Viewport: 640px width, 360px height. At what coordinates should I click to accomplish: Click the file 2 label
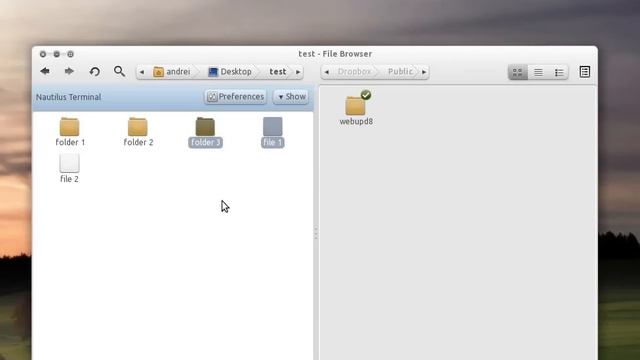click(69, 179)
